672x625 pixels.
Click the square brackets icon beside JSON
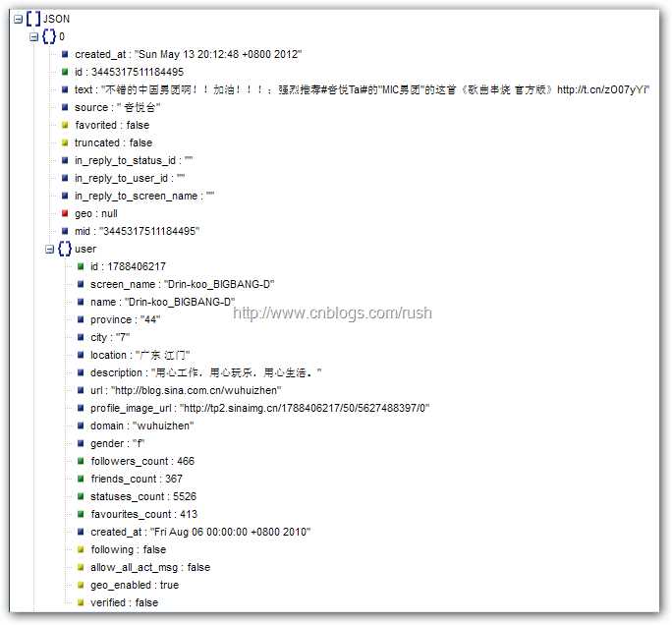(x=33, y=19)
